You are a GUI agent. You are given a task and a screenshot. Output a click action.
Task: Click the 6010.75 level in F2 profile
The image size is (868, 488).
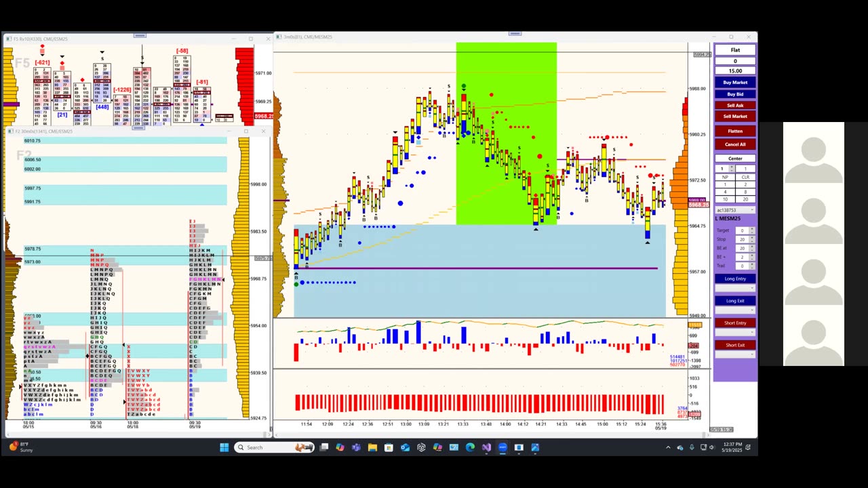[x=33, y=140]
